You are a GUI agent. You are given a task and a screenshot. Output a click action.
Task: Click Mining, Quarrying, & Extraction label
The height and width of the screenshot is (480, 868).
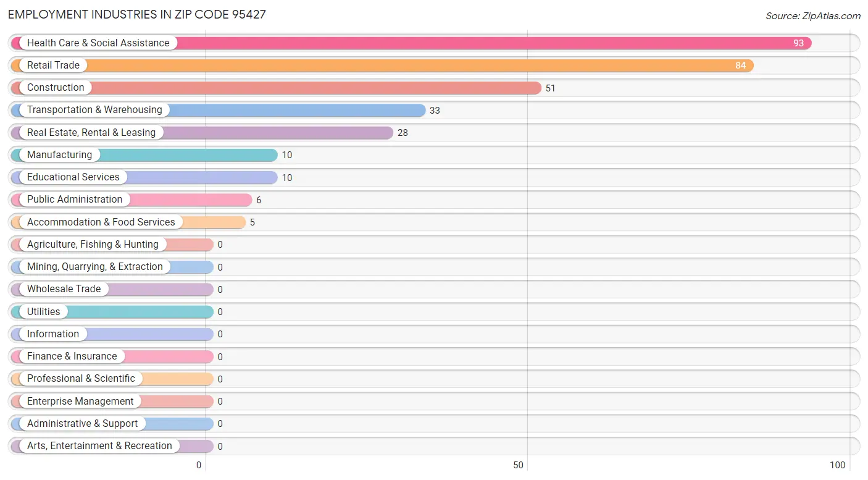click(x=95, y=266)
